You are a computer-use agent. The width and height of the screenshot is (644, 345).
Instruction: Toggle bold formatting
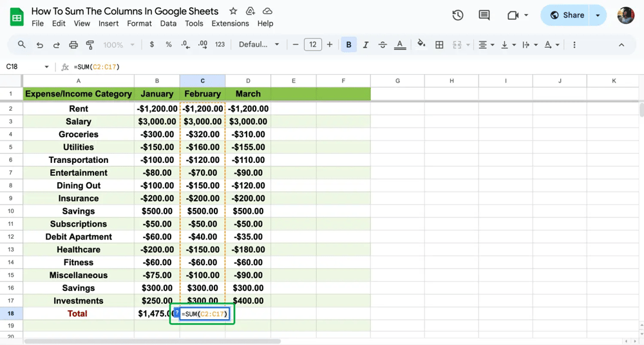tap(349, 45)
